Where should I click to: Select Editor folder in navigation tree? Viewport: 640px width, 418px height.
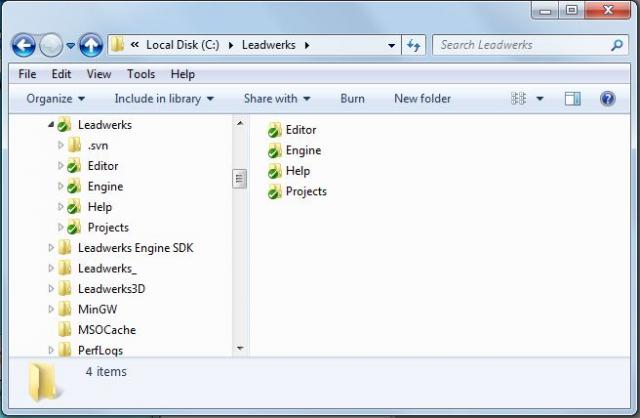103,166
